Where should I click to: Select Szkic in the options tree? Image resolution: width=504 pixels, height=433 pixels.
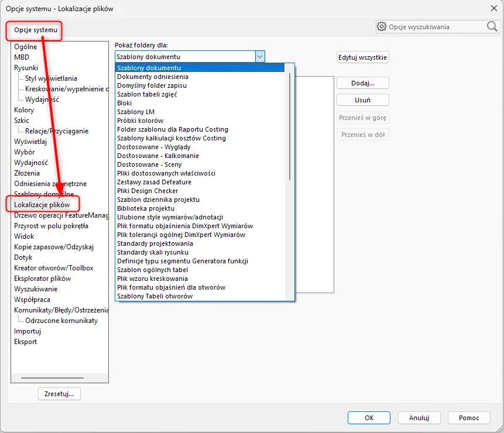point(22,121)
